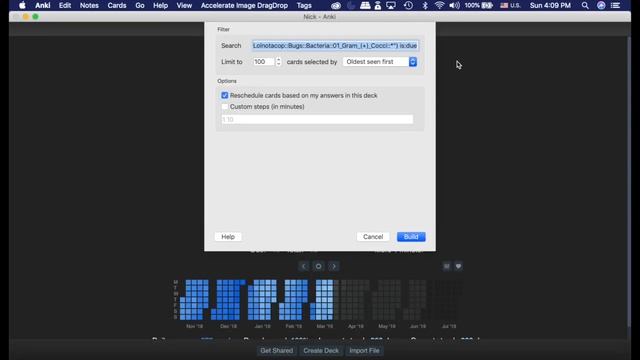
Task: Click the Get Shared button
Action: [x=277, y=351]
